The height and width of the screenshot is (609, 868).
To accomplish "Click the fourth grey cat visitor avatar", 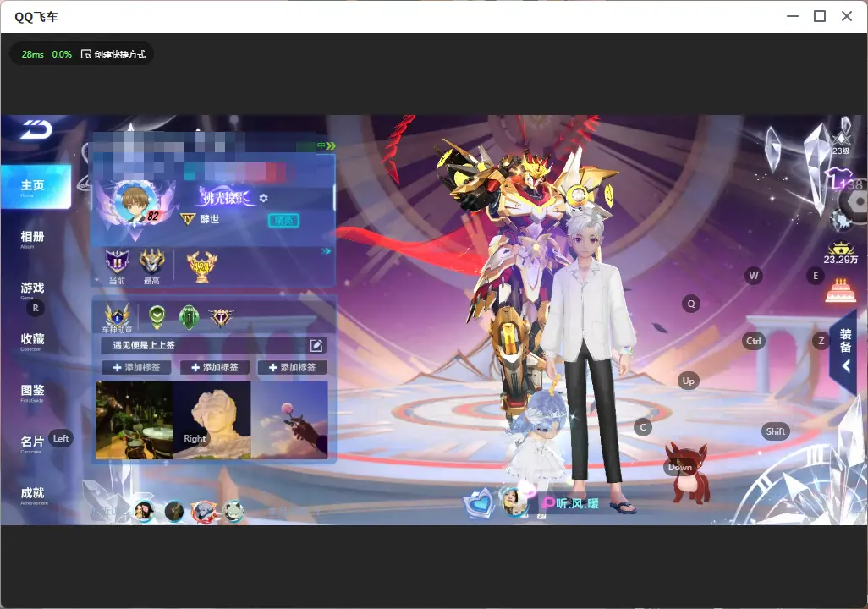I will 233,511.
